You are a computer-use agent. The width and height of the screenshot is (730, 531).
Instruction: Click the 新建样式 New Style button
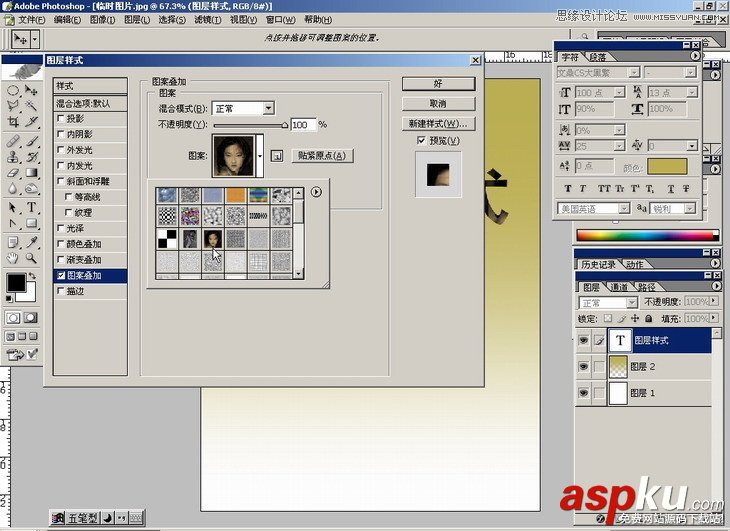(x=438, y=124)
